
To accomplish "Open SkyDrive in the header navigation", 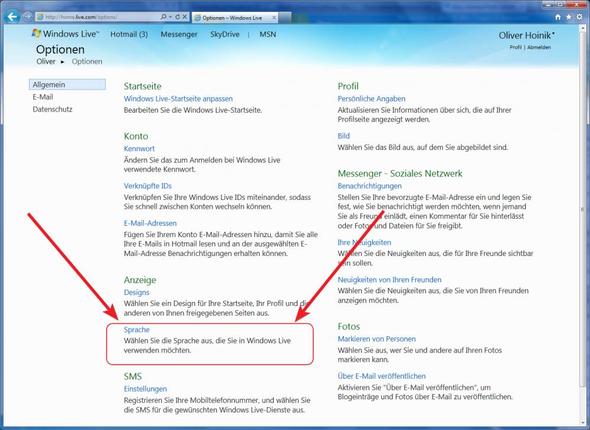I will (225, 34).
